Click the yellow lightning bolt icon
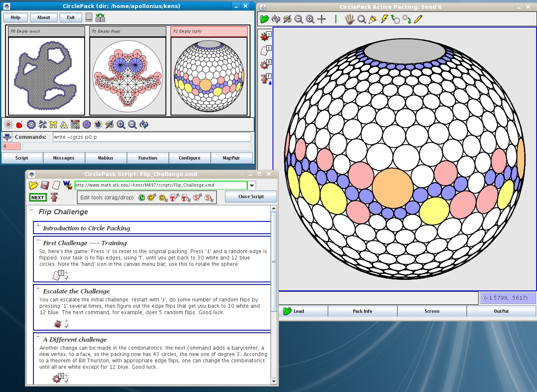Image resolution: width=537 pixels, height=392 pixels. (x=384, y=19)
